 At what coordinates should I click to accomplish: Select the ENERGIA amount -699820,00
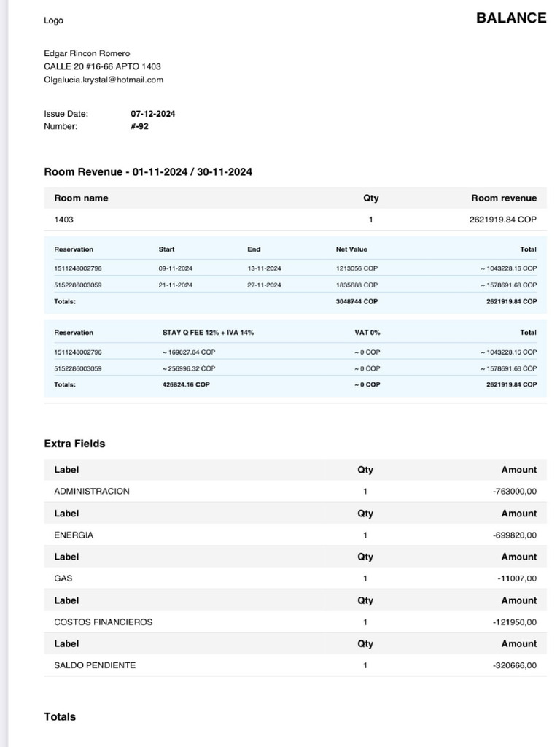[515, 535]
